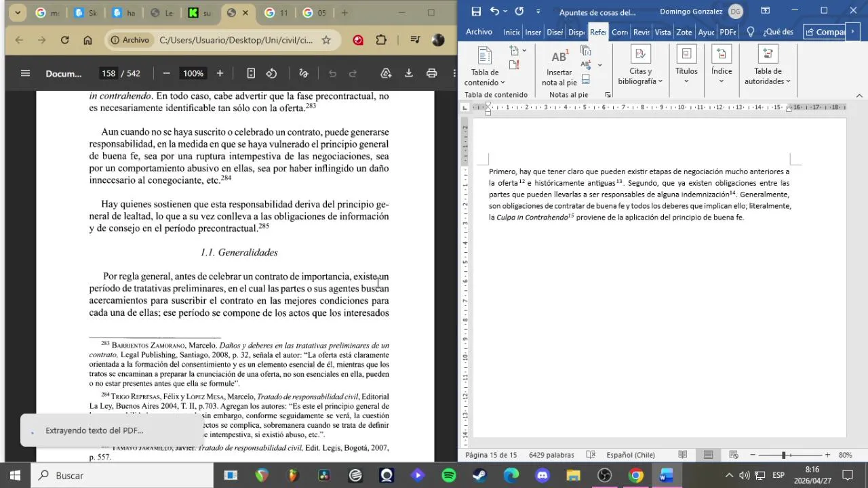Open Word ribbon display options
This screenshot has width=868, height=488.
pos(765,11)
